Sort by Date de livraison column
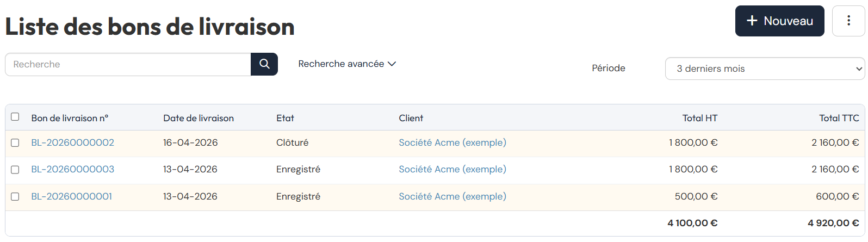Image resolution: width=868 pixels, height=242 pixels. (x=199, y=118)
